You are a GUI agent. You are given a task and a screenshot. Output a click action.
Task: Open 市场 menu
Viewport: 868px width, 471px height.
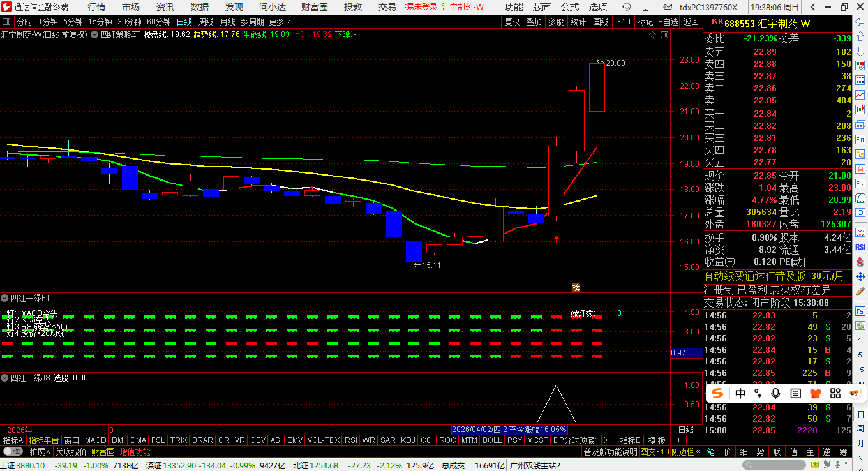[131, 7]
